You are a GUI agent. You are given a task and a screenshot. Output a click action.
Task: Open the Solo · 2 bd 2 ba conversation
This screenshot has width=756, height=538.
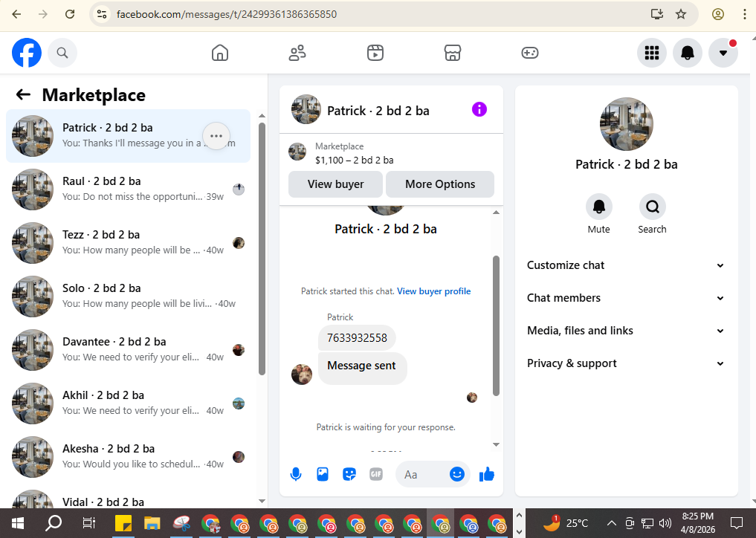[129, 296]
